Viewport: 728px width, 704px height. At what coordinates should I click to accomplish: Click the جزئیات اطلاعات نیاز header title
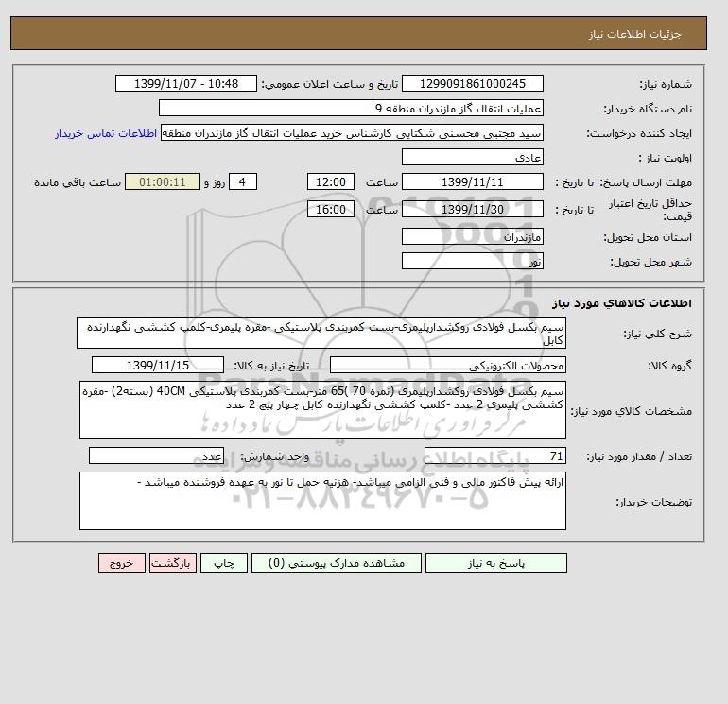(634, 35)
